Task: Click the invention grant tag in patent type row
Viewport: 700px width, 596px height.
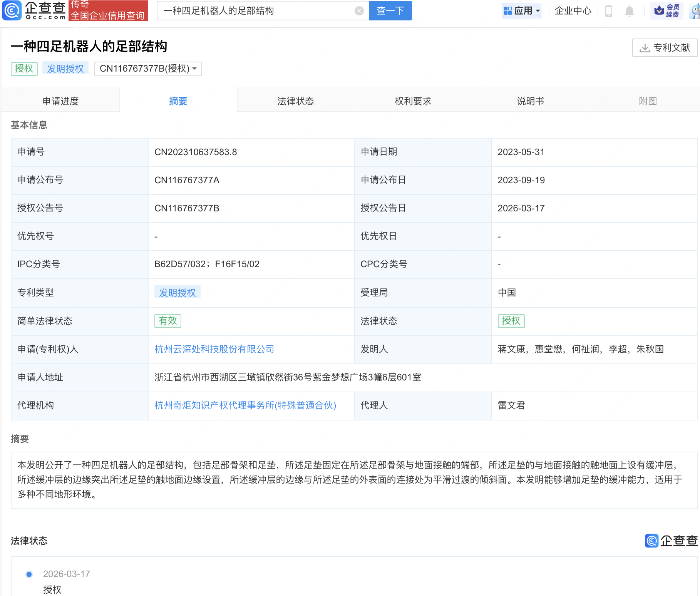Action: [x=177, y=293]
